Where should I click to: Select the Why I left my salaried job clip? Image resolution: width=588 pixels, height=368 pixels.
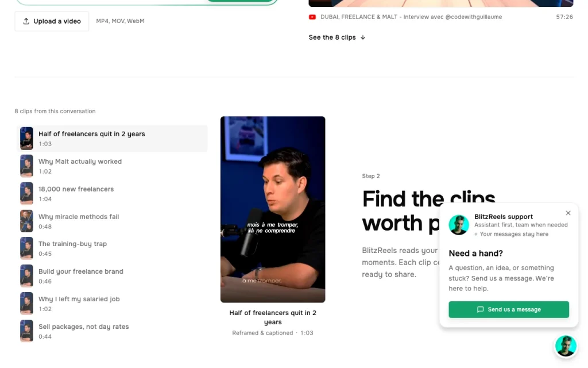click(112, 304)
